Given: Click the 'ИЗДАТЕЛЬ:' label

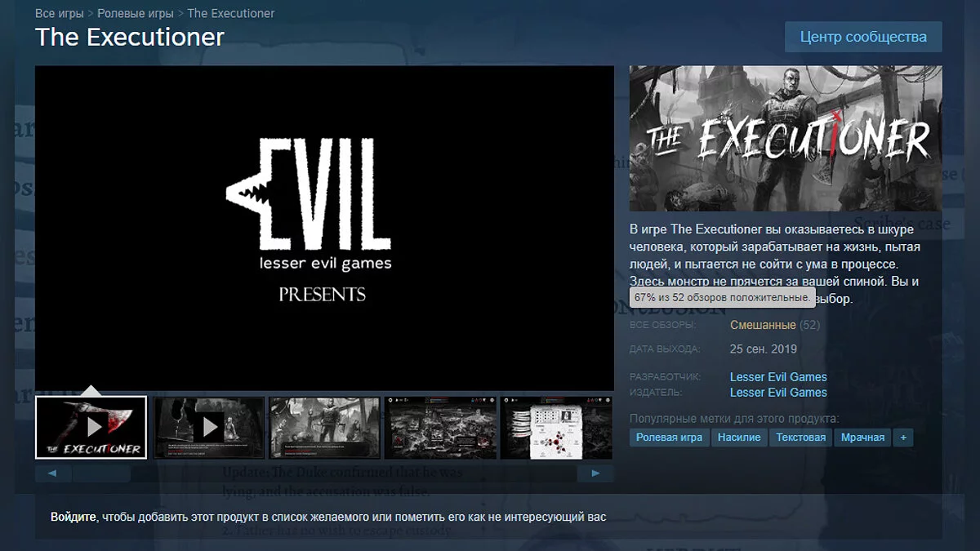Looking at the screenshot, I should point(656,393).
